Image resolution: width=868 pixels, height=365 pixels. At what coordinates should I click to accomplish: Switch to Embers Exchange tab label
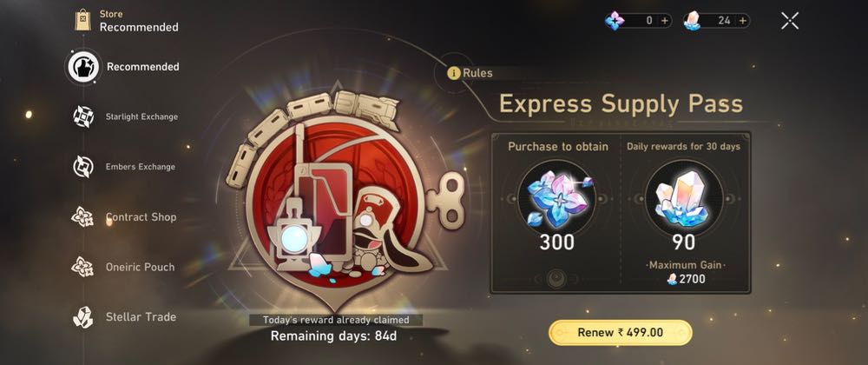click(x=141, y=167)
